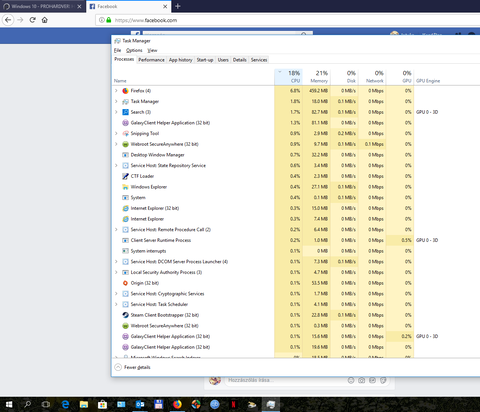The image size is (480, 412).
Task: Open Netflix from the taskbar
Action: click(233, 404)
